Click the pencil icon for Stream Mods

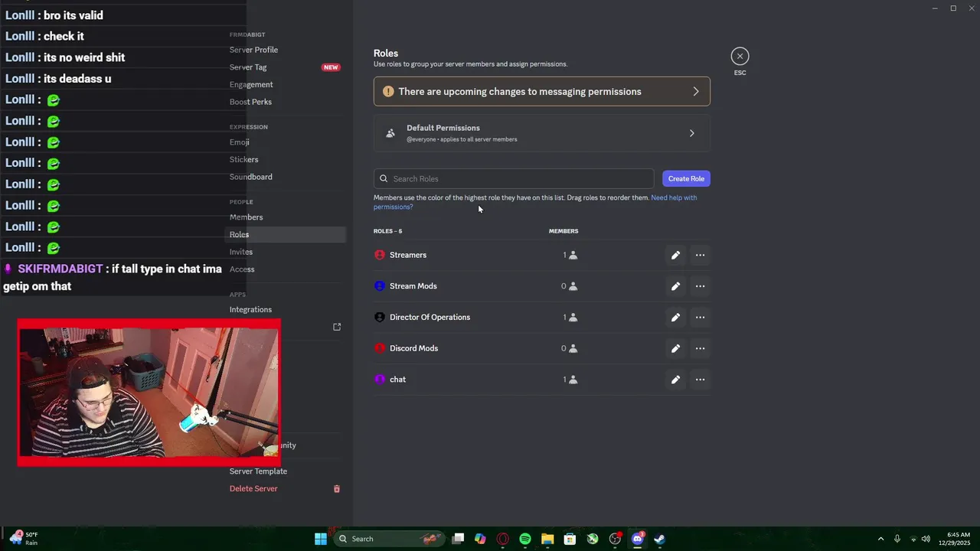click(x=675, y=286)
